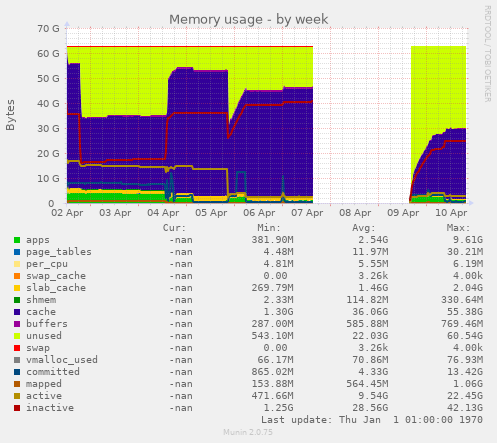Click the slab_cache legend color swatch
Image resolution: width=497 pixels, height=443 pixels.
point(17,288)
